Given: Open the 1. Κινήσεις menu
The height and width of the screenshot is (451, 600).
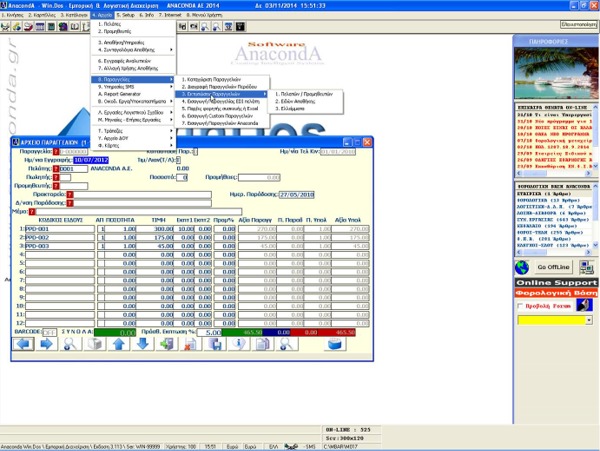Looking at the screenshot, I should pos(13,15).
